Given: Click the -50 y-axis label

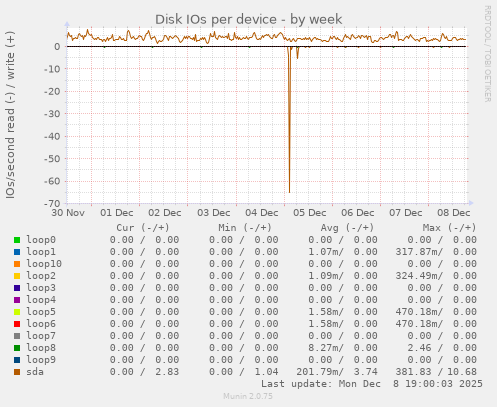Looking at the screenshot, I should coord(52,159).
